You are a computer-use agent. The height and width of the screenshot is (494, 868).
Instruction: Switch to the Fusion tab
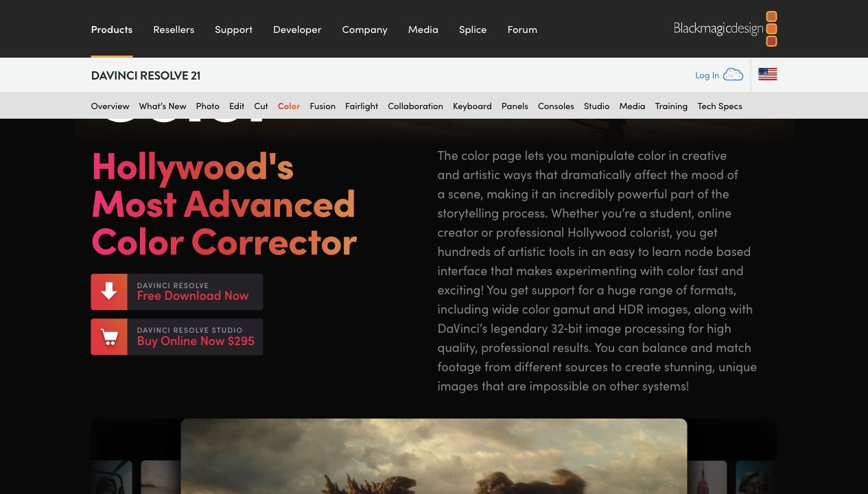click(322, 106)
